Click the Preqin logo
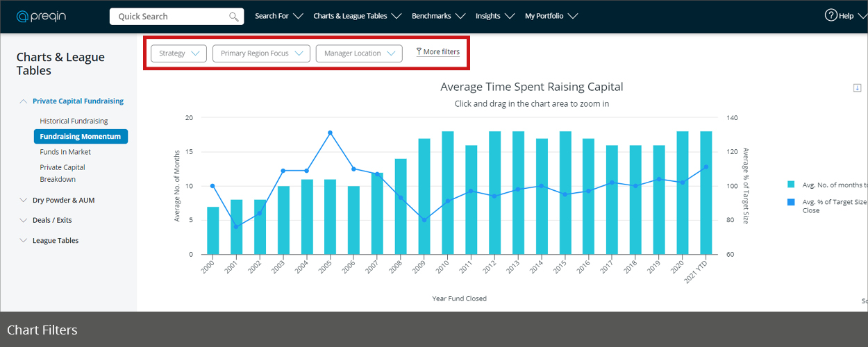Screen dimensions: 868x347 (41, 16)
